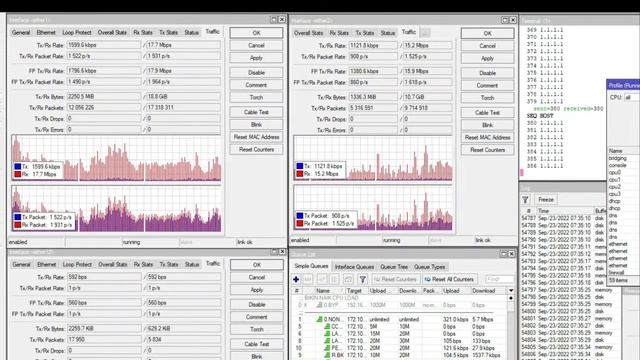Open General tab in 17.7 Mbps interface window

pyautogui.click(x=21, y=32)
